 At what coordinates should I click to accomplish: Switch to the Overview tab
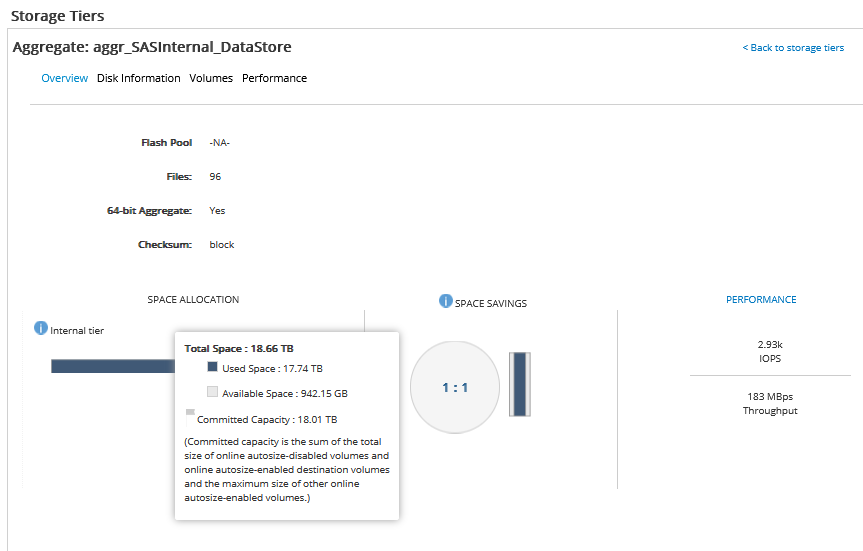(x=64, y=78)
